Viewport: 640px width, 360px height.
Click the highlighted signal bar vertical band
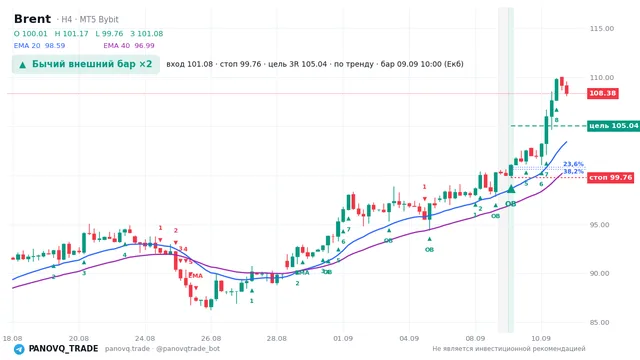[x=506, y=170]
